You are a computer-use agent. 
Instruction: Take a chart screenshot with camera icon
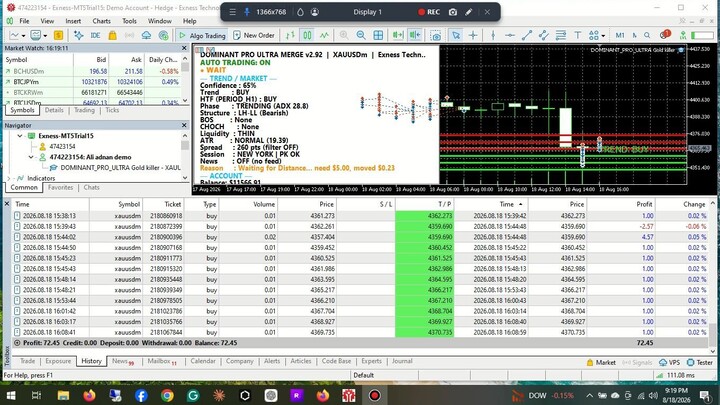pyautogui.click(x=436, y=35)
